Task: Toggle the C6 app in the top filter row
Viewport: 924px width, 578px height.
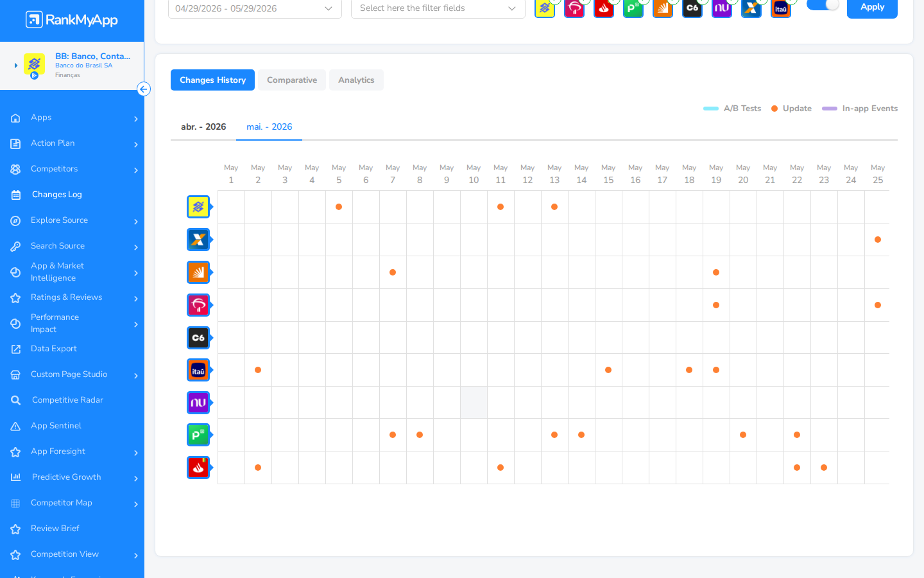Action: pyautogui.click(x=692, y=8)
